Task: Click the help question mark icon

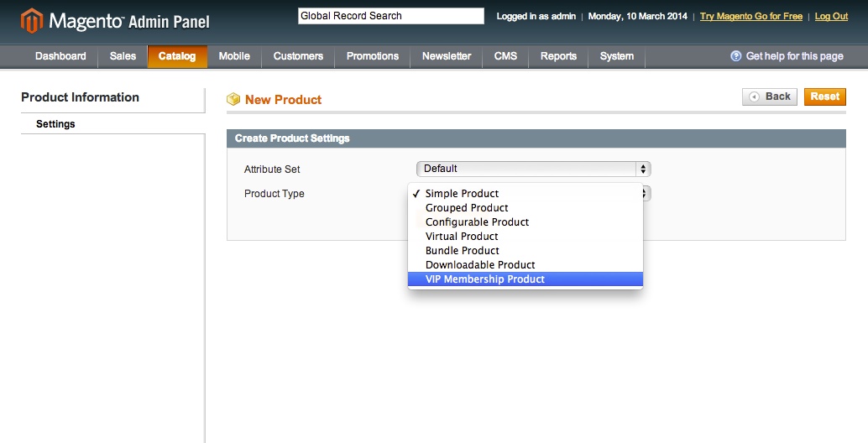Action: point(735,56)
